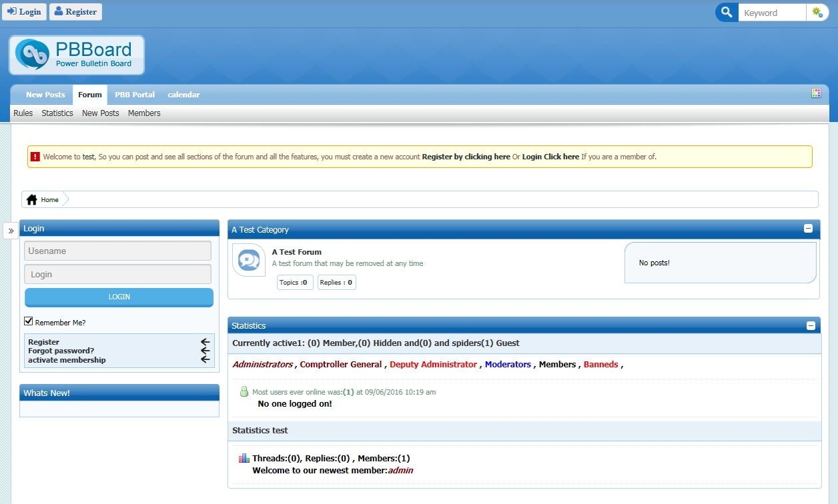Click the Login button at top
The width and height of the screenshot is (838, 504).
pyautogui.click(x=25, y=11)
